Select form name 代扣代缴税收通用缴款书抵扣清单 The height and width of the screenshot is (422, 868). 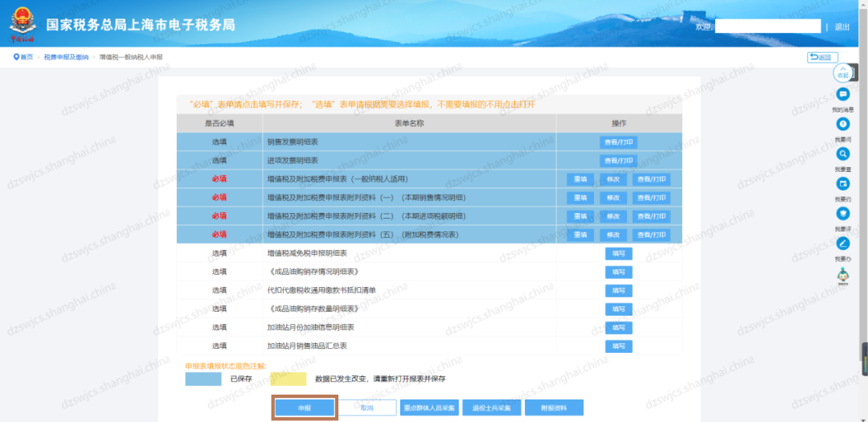click(x=321, y=290)
